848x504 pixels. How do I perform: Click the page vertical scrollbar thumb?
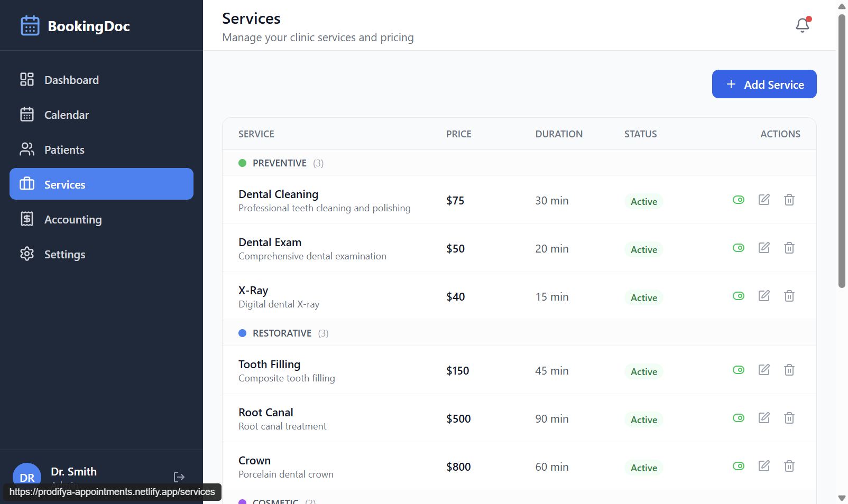(842, 151)
